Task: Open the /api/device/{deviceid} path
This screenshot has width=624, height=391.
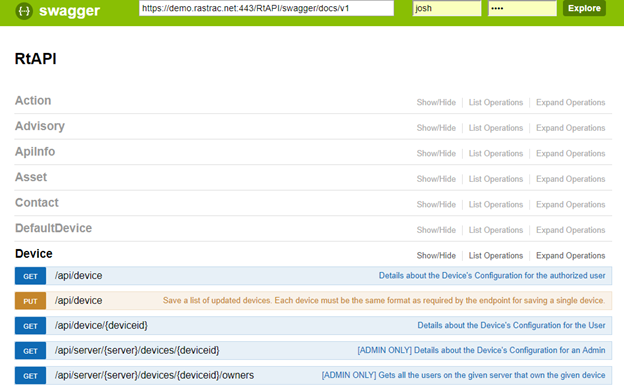Action: click(101, 325)
